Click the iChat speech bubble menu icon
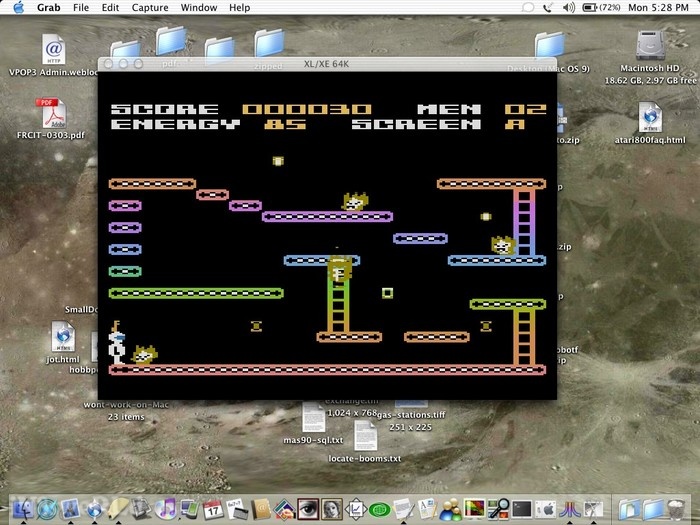 tap(528, 8)
